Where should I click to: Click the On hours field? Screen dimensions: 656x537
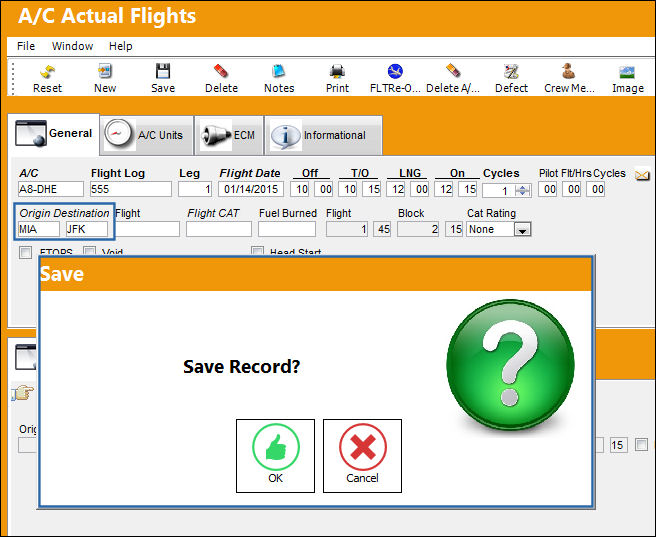pyautogui.click(x=444, y=189)
